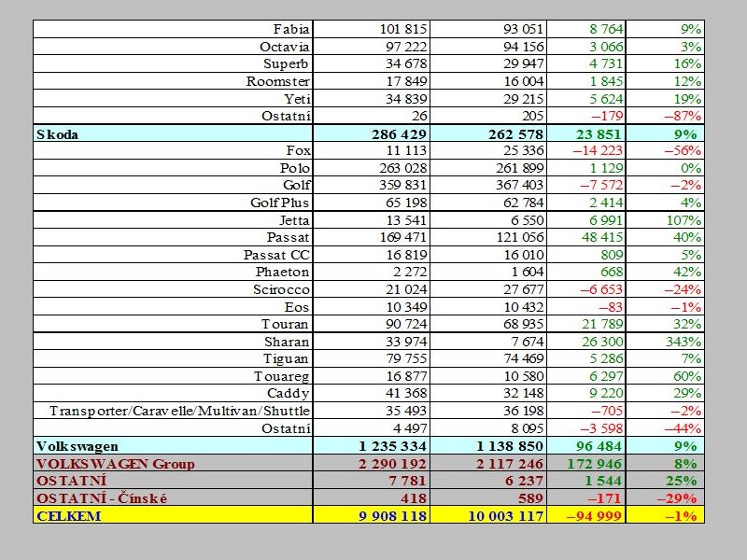Screen dimensions: 747x560
Task: Select the Eos difference −83
Action: click(x=611, y=307)
